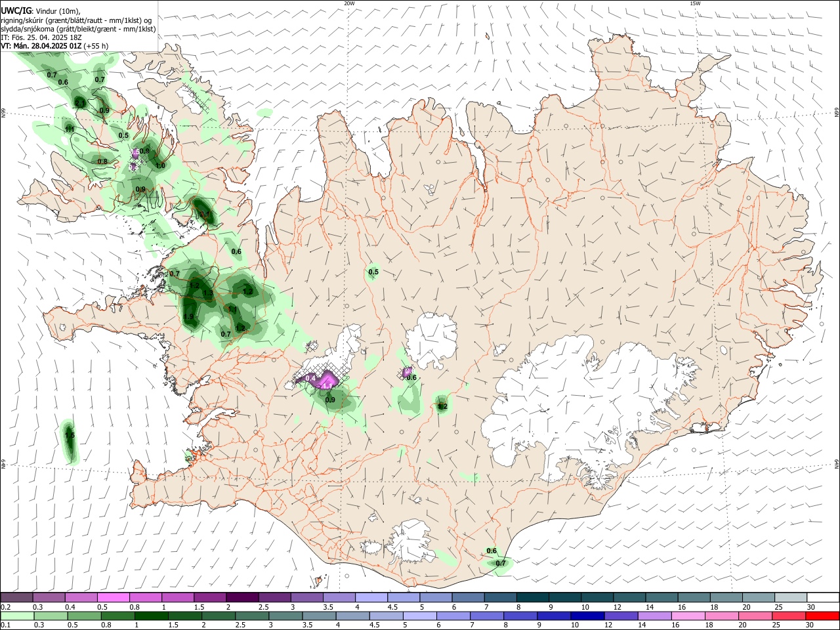Select the 'rigning/skúrir' legend description line

tap(76, 20)
